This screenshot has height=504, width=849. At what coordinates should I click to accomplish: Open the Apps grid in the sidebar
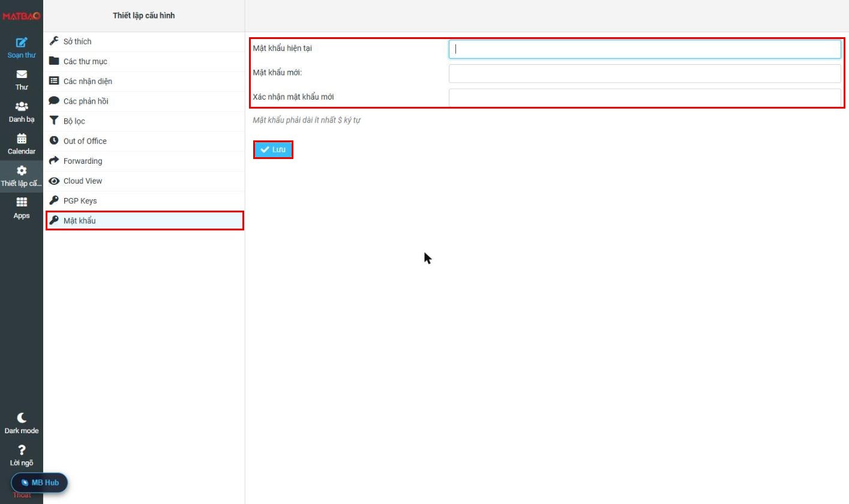click(x=22, y=208)
